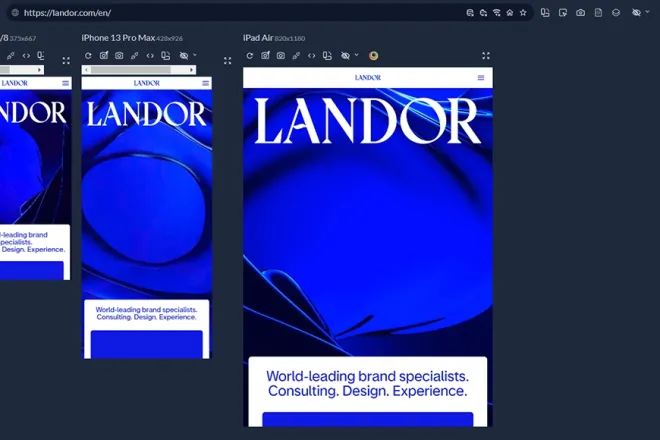Click the iPad Air device title

pyautogui.click(x=258, y=38)
